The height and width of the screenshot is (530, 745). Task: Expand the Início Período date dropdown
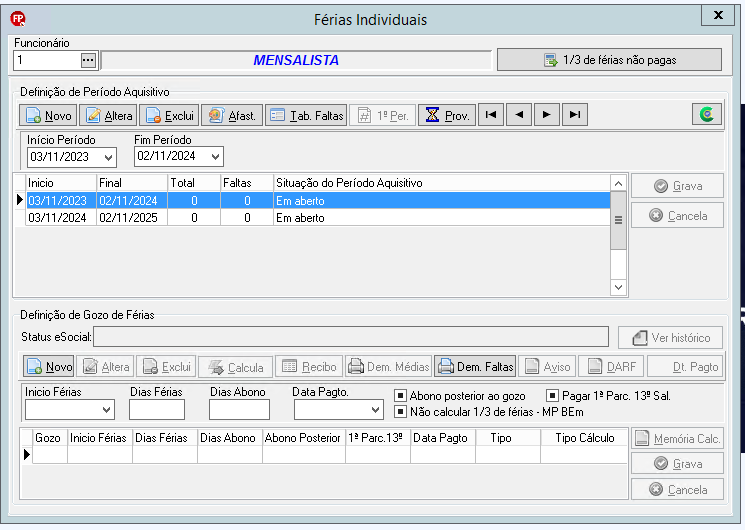[x=109, y=157]
